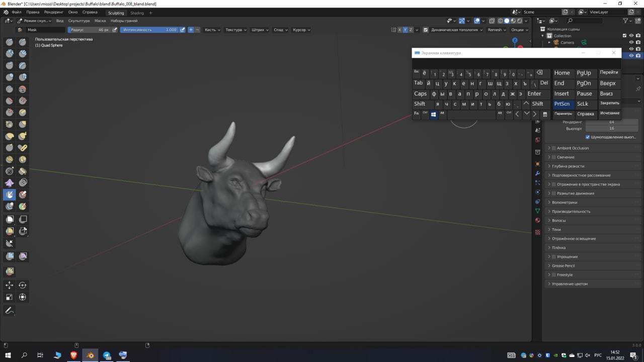Enable the Размытие движения checkbox
Image resolution: width=644 pixels, height=362 pixels.
tap(554, 194)
